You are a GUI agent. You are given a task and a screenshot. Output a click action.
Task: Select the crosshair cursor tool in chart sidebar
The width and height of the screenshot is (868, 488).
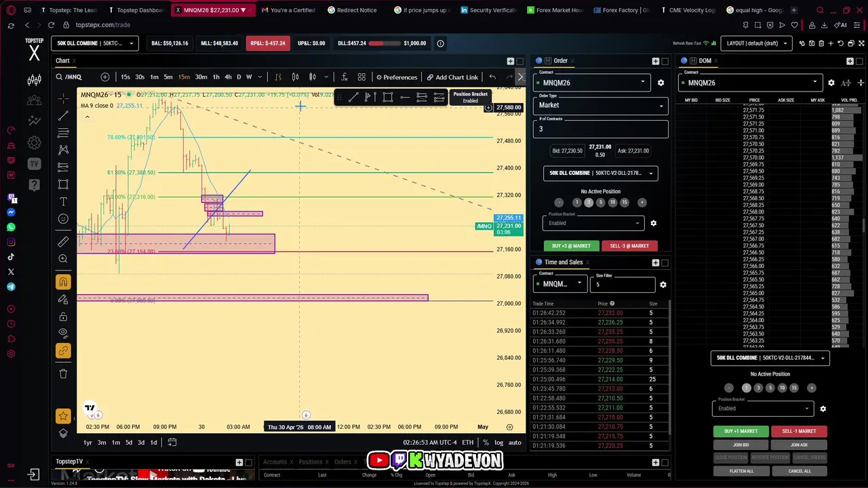pyautogui.click(x=63, y=98)
